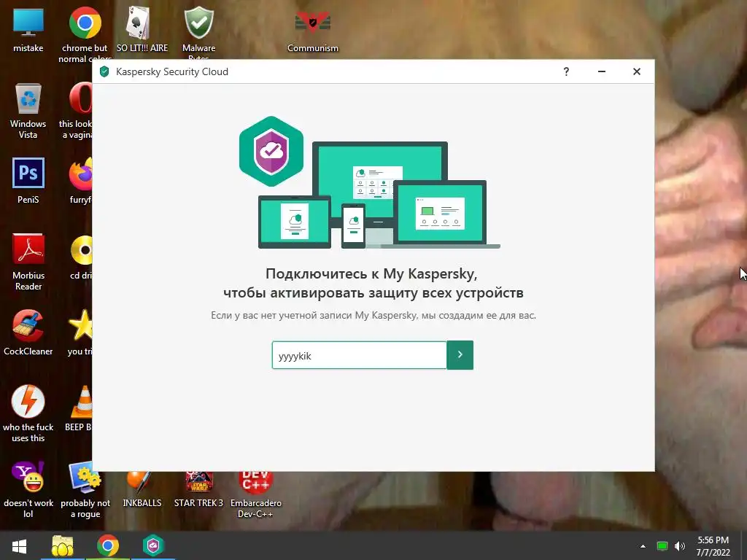Open File Explorer from the taskbar
747x560 pixels.
click(63, 546)
